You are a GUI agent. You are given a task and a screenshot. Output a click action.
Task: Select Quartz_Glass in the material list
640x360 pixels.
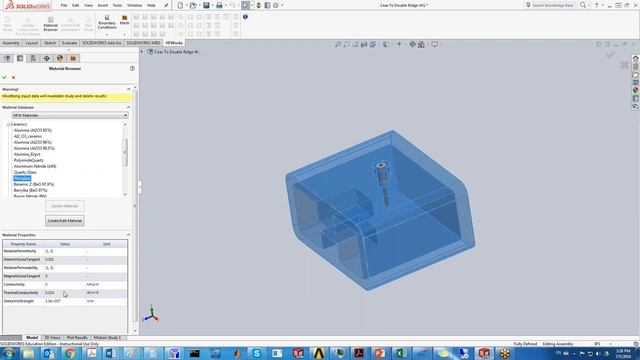point(25,172)
